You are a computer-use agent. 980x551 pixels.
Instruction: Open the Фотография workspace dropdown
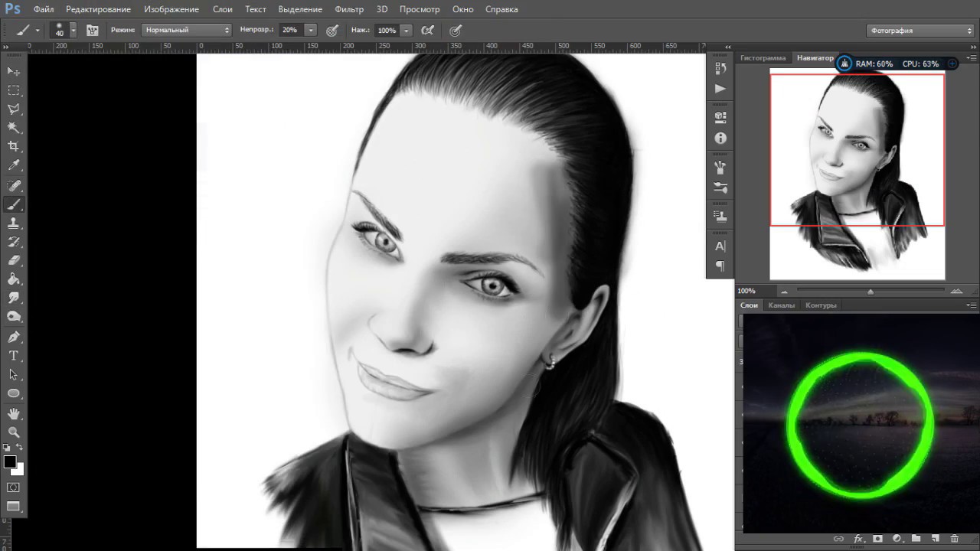[x=921, y=31]
